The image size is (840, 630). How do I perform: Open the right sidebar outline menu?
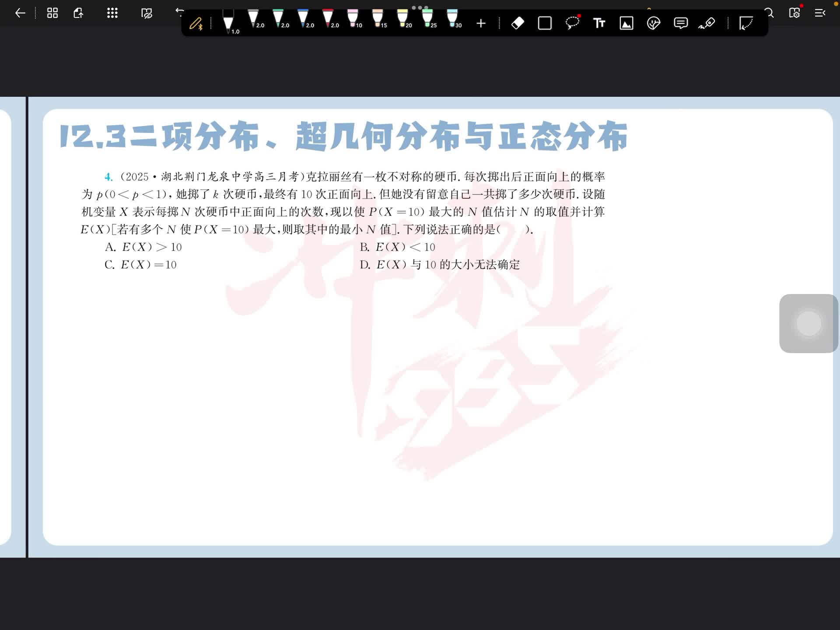[820, 13]
